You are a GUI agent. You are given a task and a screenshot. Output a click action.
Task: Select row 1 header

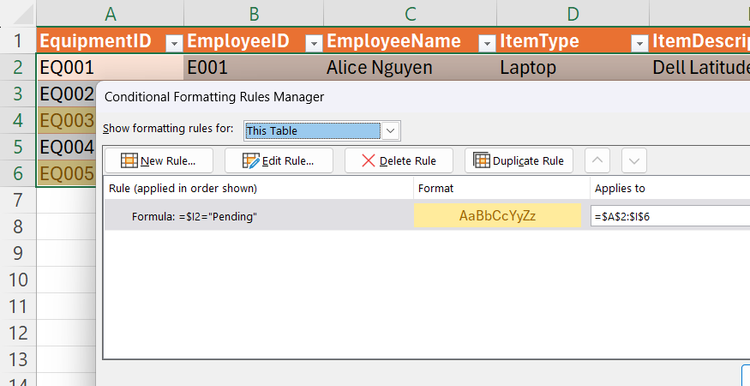pos(18,41)
